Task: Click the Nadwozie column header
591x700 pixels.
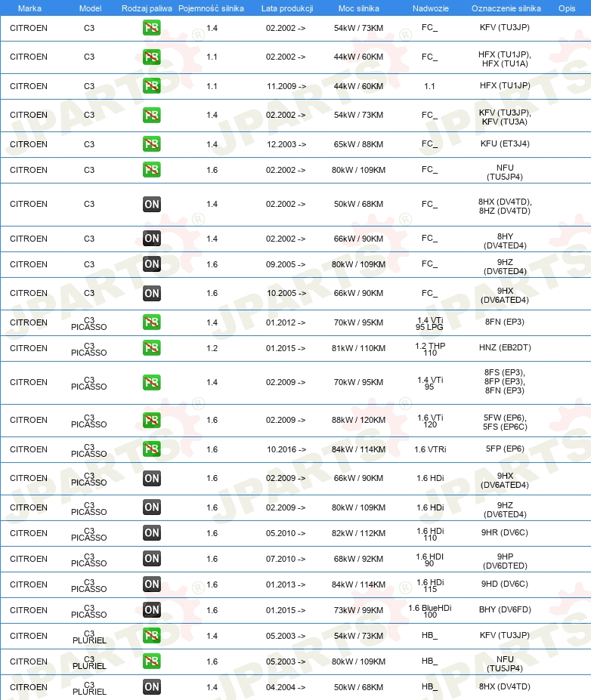Action: click(431, 8)
